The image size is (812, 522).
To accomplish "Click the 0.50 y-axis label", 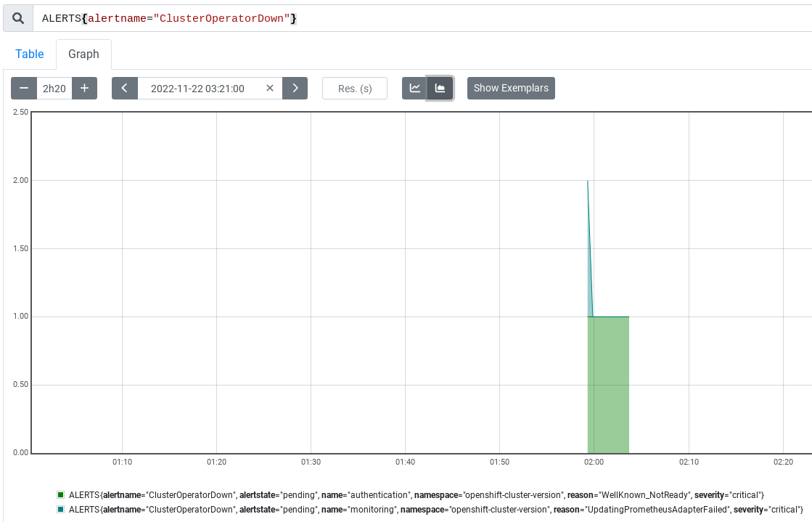I will click(21, 385).
